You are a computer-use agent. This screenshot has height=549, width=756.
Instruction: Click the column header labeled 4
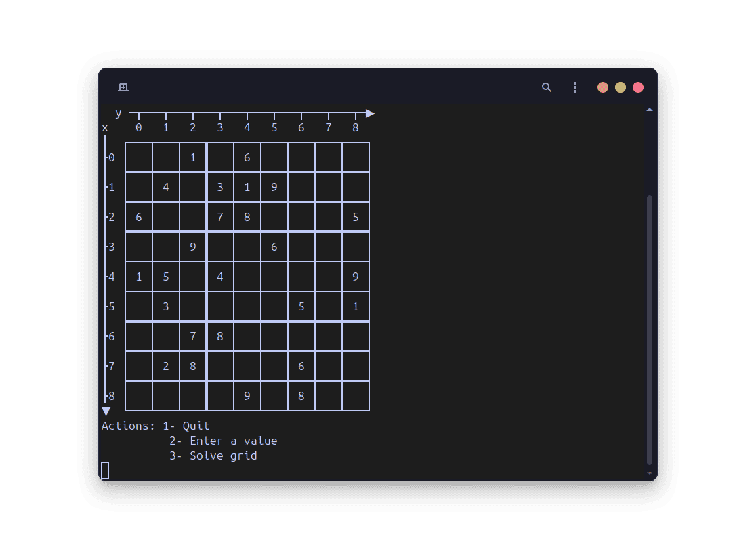coord(247,127)
